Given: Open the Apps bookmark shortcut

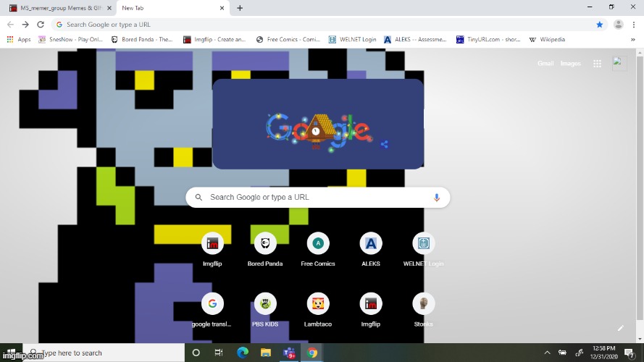Looking at the screenshot, I should pos(19,39).
